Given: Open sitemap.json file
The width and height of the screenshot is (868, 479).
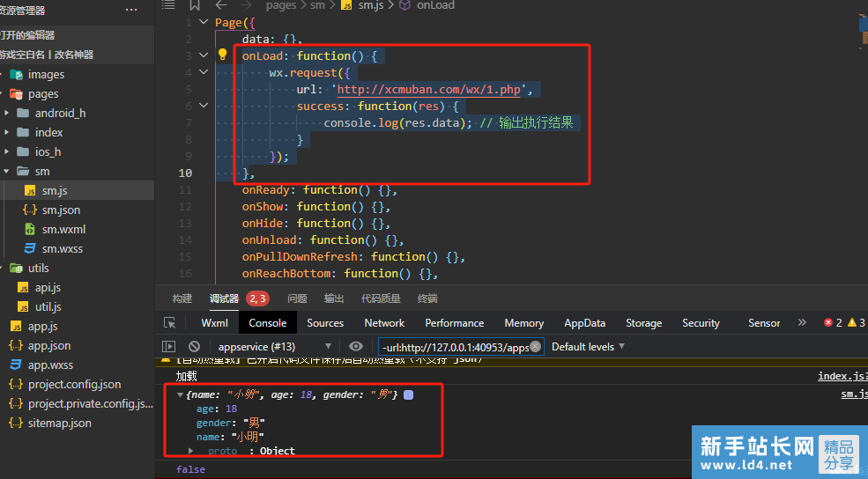Looking at the screenshot, I should 77,423.
